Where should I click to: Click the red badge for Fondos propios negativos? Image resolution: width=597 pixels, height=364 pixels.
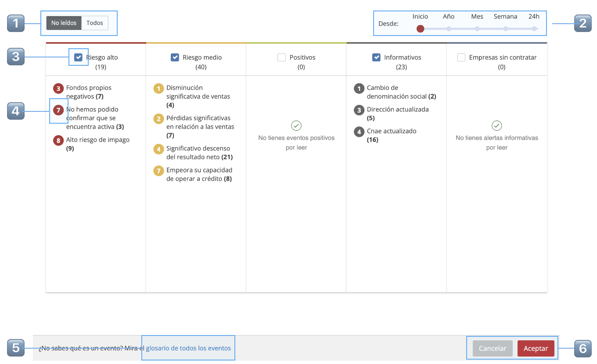(x=58, y=88)
